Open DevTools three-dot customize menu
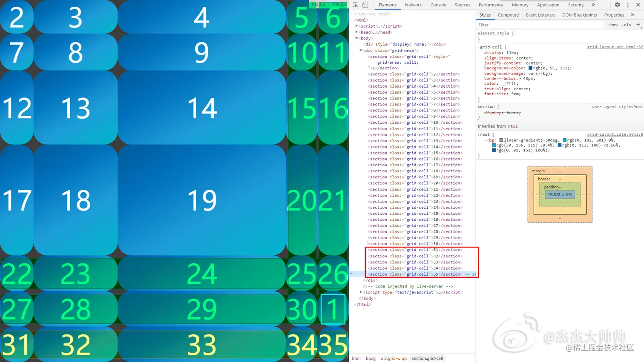The image size is (644, 362). [x=628, y=5]
